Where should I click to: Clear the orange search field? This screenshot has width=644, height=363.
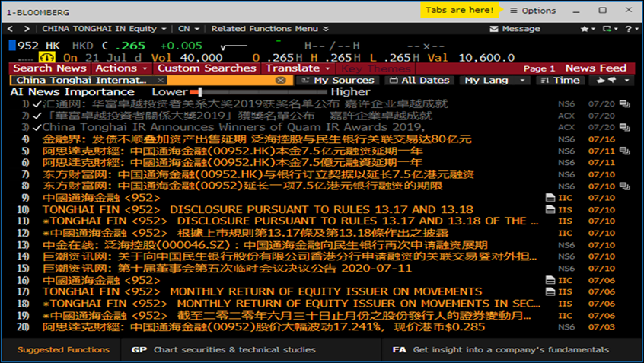[x=281, y=80]
